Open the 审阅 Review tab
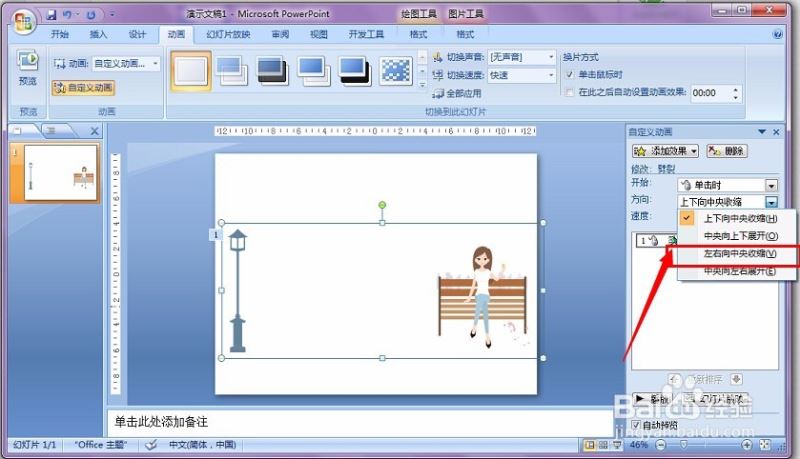 pyautogui.click(x=280, y=34)
